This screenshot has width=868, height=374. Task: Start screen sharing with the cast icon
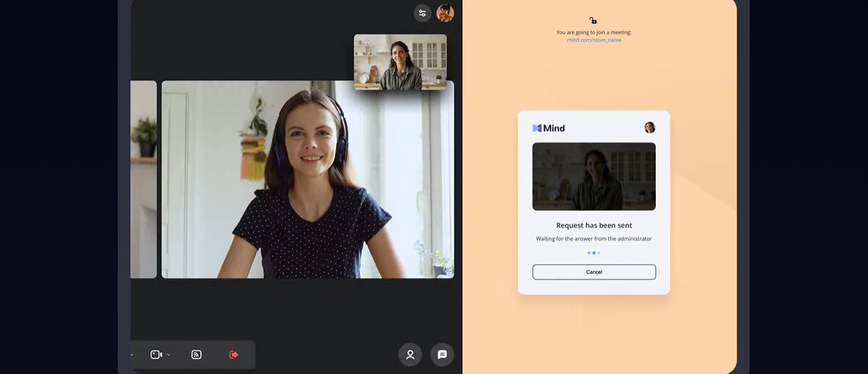196,355
